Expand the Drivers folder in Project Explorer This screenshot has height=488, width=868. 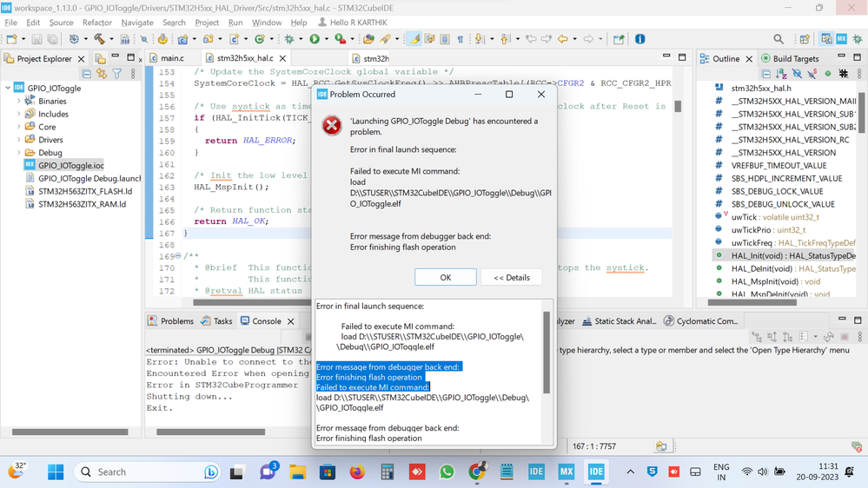tap(19, 140)
